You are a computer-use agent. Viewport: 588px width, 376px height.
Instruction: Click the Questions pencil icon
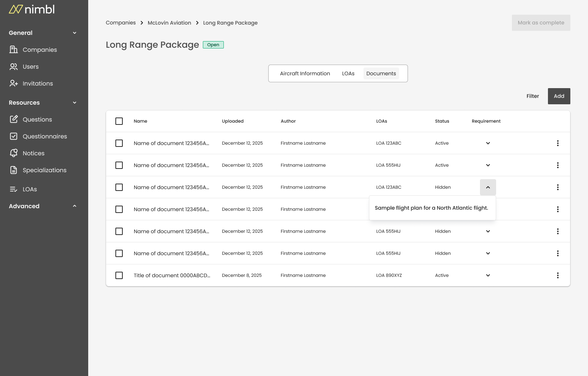coord(14,119)
